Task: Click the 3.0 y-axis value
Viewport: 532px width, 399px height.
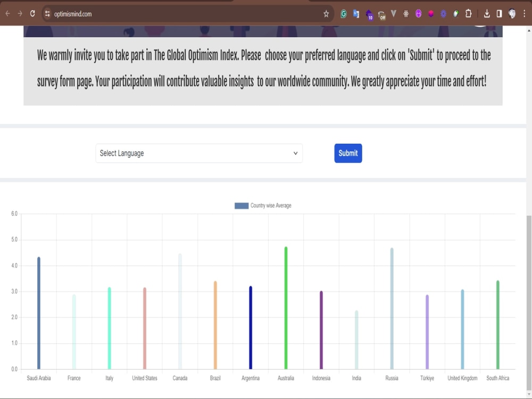Action: (14, 292)
